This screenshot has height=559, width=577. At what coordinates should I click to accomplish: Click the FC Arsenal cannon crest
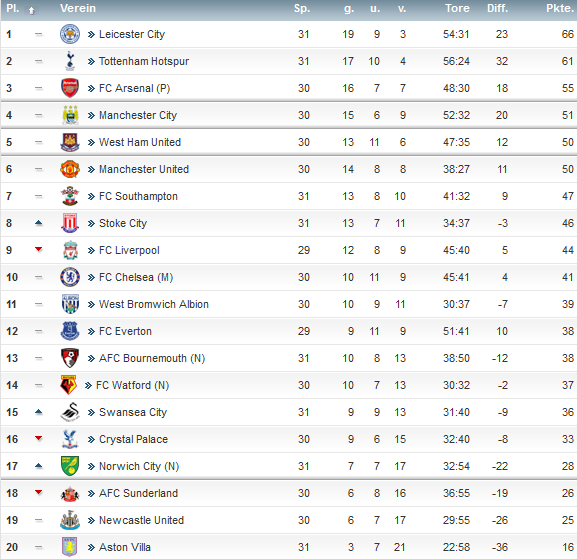(70, 88)
